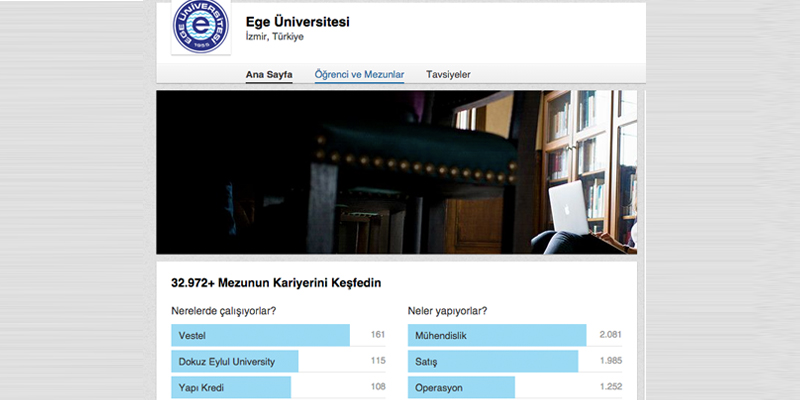Click the Dokuz Eylul count 115
Screen dimensions: 800x400
pos(378,361)
